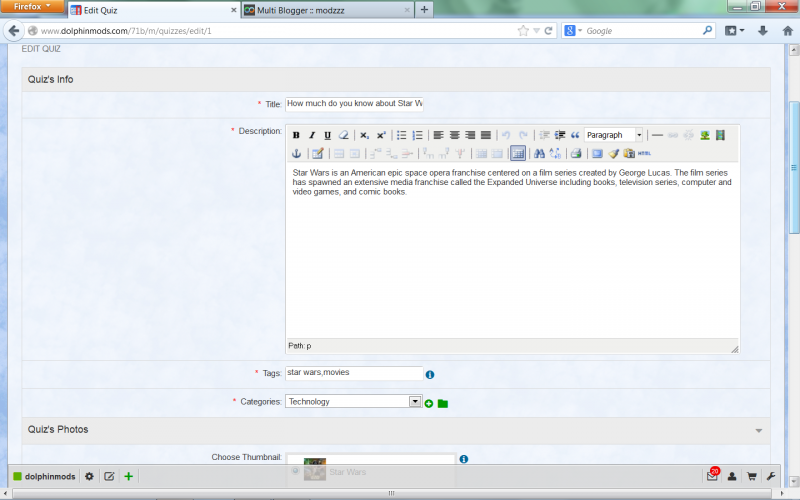Screen dimensions: 800x500
Task: Open the Google search engine selector
Action: tap(572, 31)
